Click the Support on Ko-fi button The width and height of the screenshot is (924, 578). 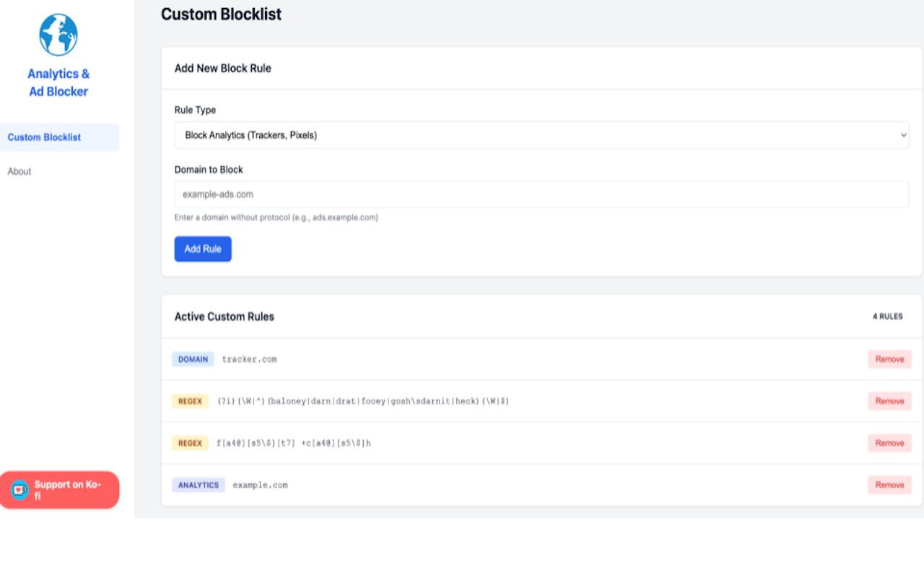[x=59, y=490]
